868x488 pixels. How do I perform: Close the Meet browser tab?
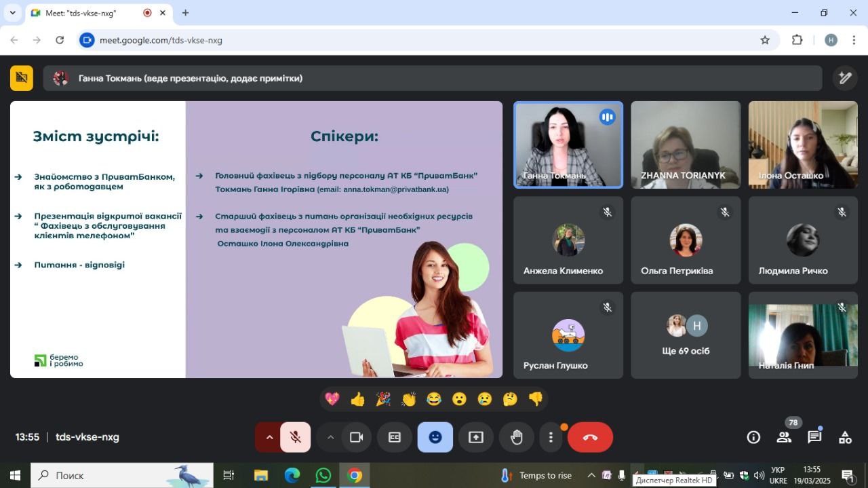pos(163,13)
